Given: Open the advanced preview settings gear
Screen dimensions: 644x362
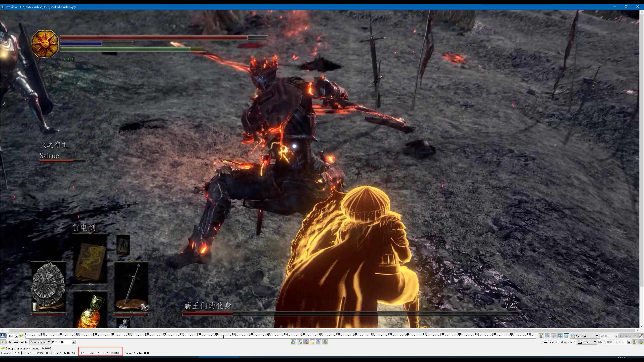Looking at the screenshot, I should pos(554,336).
